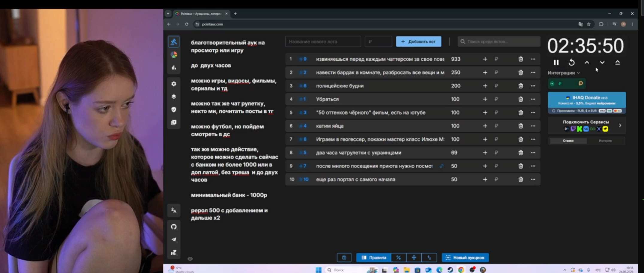Screen dimensions: 644x273
Task: Open a new browser tab
Action: point(235,14)
